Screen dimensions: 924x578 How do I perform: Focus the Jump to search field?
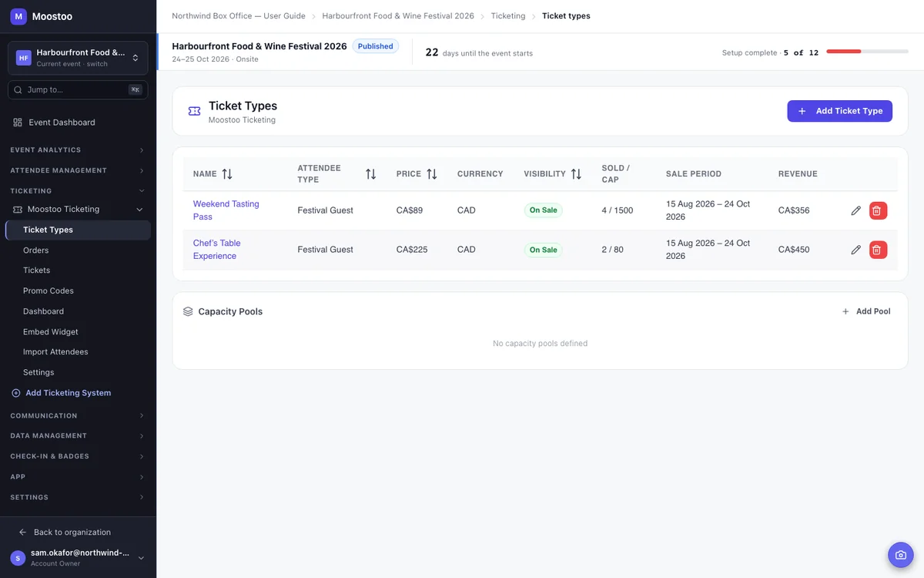[x=78, y=90]
